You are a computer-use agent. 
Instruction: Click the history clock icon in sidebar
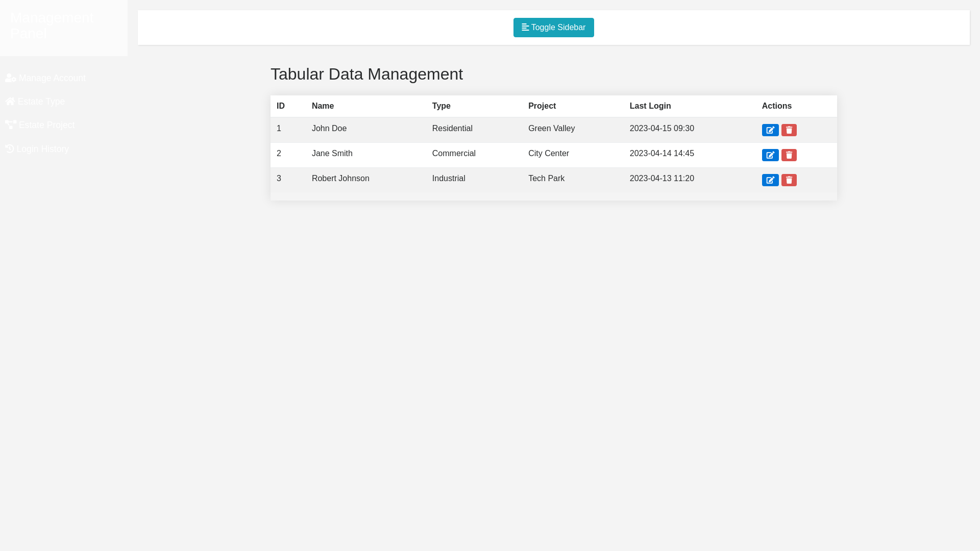pos(10,148)
